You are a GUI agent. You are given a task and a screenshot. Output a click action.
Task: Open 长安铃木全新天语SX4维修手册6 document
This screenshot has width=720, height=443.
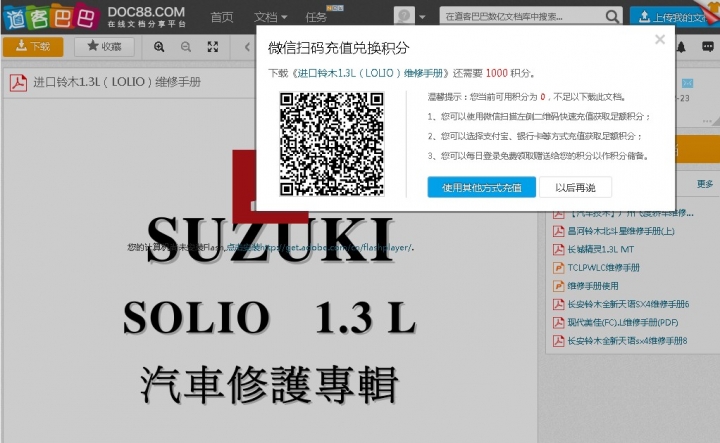click(628, 304)
